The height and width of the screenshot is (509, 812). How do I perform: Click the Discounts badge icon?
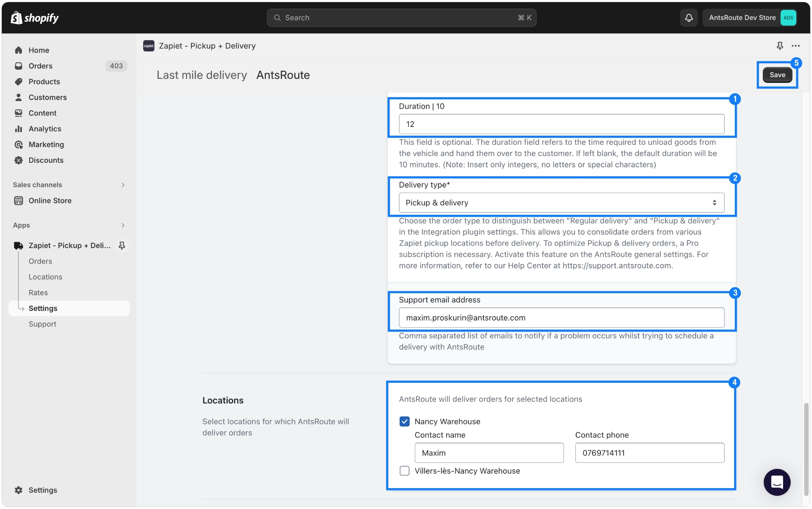[19, 160]
